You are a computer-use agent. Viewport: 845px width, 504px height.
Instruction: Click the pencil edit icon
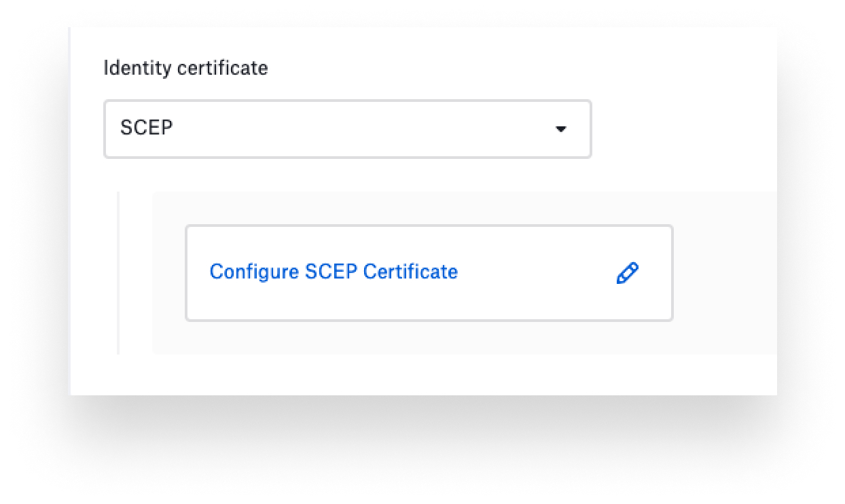pos(627,273)
